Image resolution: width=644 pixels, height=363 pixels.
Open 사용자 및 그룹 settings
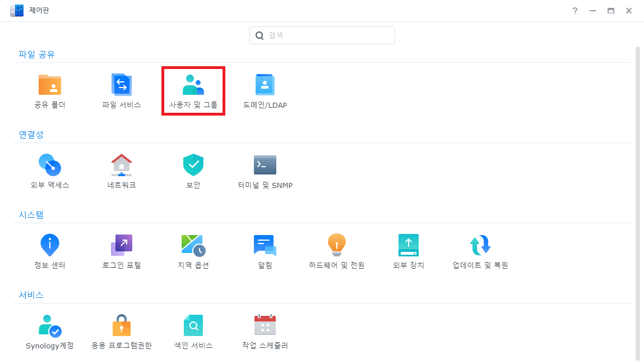point(193,85)
